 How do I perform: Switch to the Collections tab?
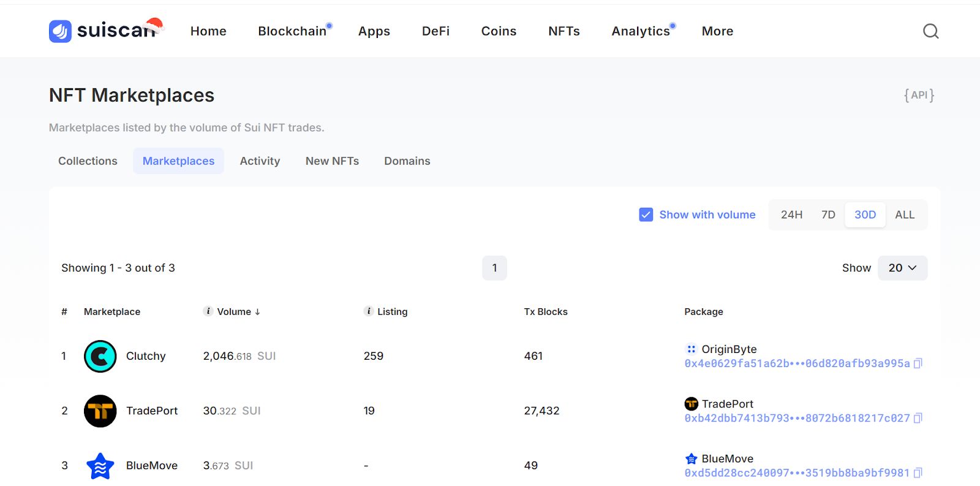pyautogui.click(x=88, y=161)
